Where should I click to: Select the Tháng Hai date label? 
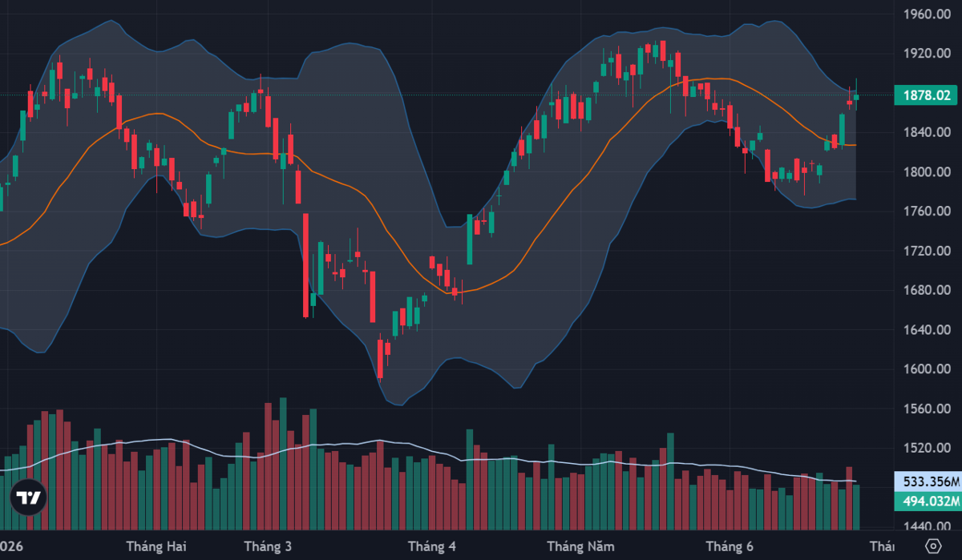[156, 546]
